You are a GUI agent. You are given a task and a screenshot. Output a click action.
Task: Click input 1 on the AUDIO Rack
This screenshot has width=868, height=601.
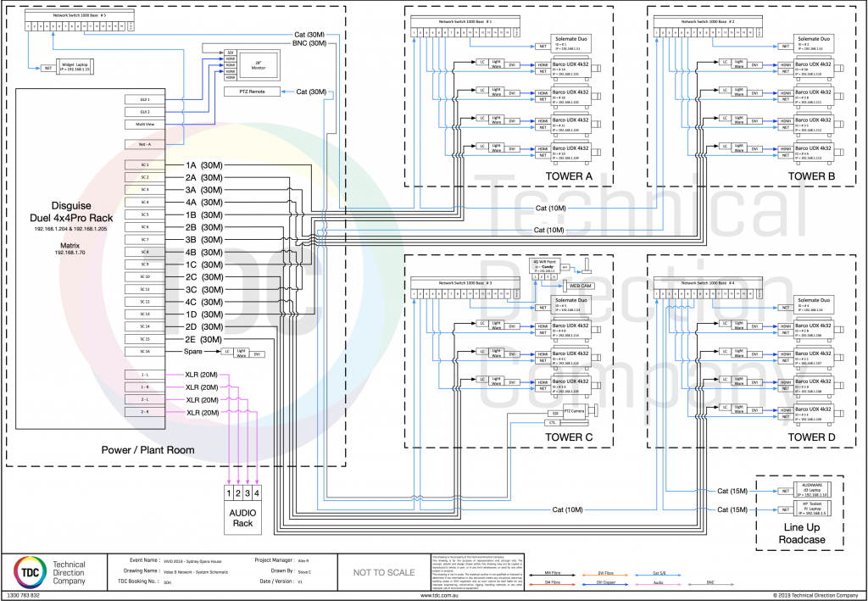coord(229,492)
